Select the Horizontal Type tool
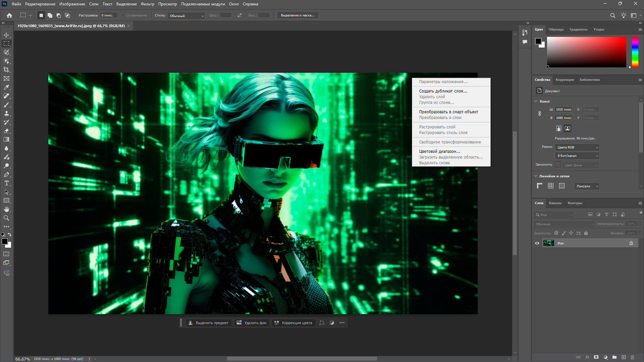This screenshot has height=362, width=644. pyautogui.click(x=6, y=183)
